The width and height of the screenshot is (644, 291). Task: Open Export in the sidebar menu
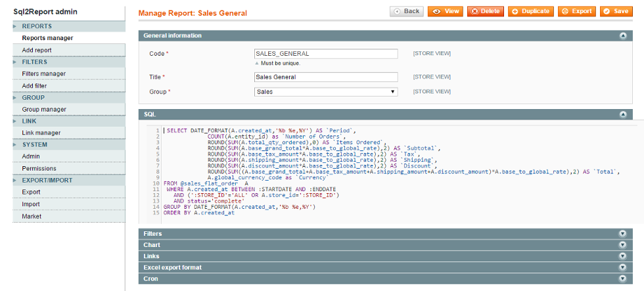(32, 192)
